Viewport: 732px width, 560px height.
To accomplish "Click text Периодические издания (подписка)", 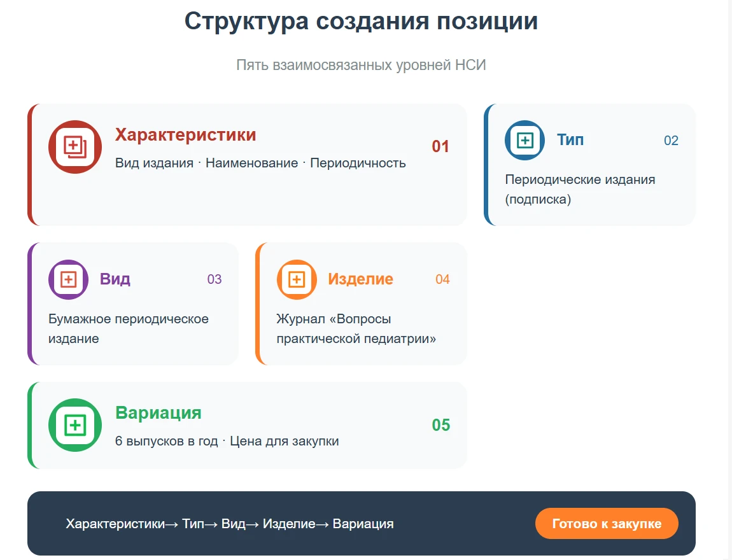I will (x=581, y=190).
